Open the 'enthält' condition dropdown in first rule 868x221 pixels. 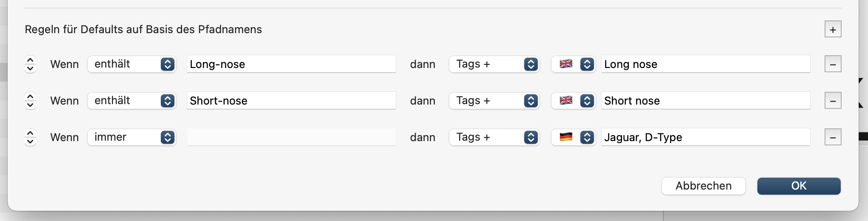(132, 64)
